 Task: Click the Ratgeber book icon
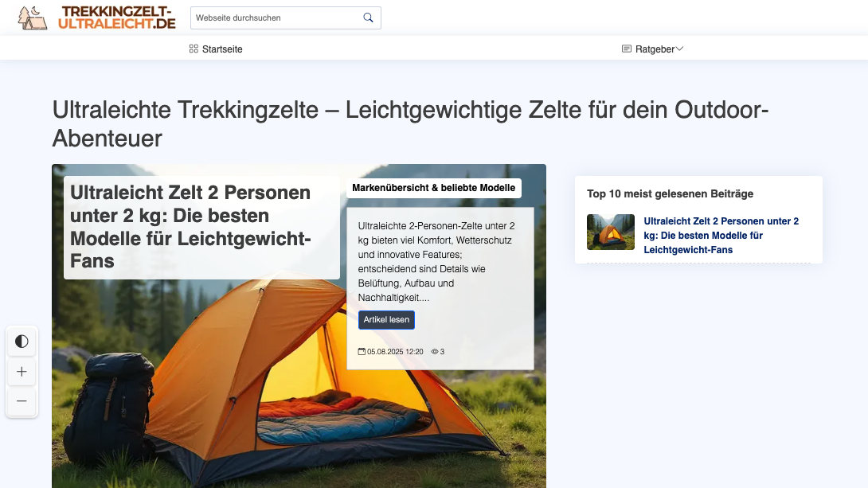[625, 49]
